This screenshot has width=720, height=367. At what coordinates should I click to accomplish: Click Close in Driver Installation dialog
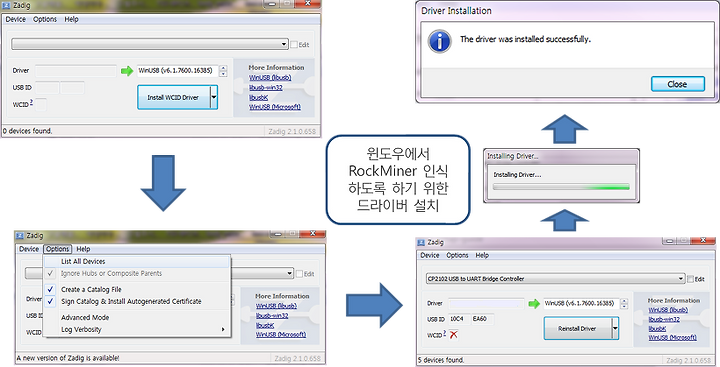coord(677,84)
